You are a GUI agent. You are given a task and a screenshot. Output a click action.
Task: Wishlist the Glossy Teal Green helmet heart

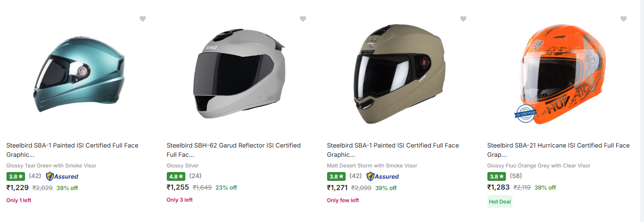143,19
